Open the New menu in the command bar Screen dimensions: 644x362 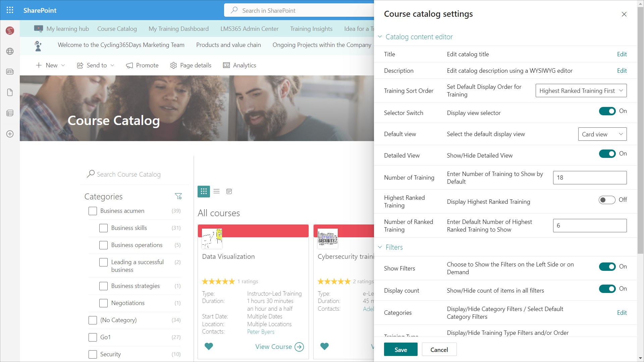pyautogui.click(x=51, y=65)
